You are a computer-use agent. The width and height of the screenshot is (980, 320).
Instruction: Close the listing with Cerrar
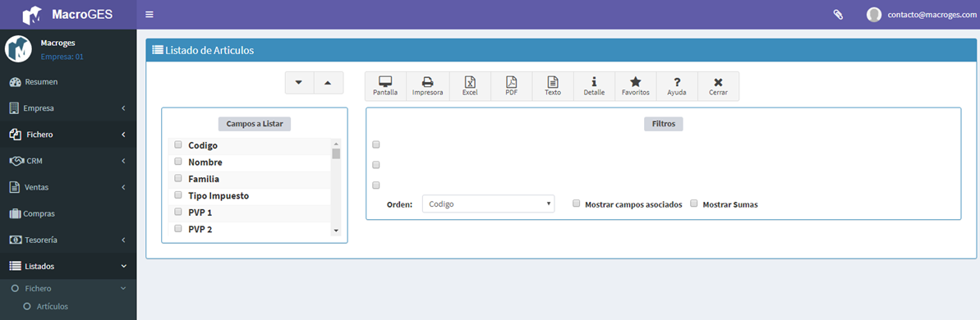coord(718,86)
